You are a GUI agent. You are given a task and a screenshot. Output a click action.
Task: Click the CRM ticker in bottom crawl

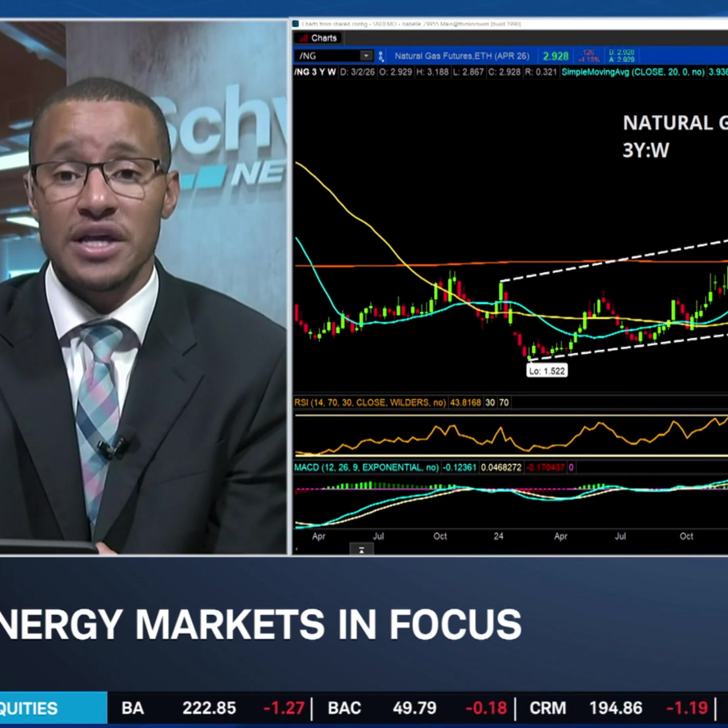(x=547, y=708)
